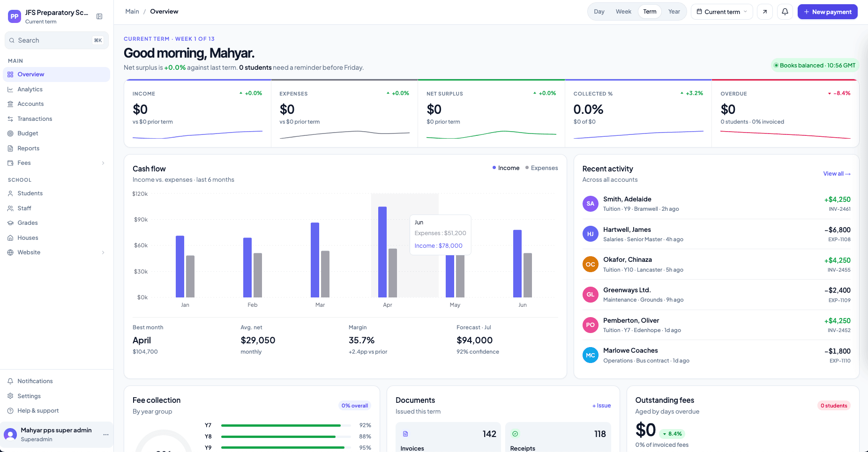Viewport: 868px width, 452px height.
Task: Click the + Issue link in the Documents card
Action: [601, 406]
